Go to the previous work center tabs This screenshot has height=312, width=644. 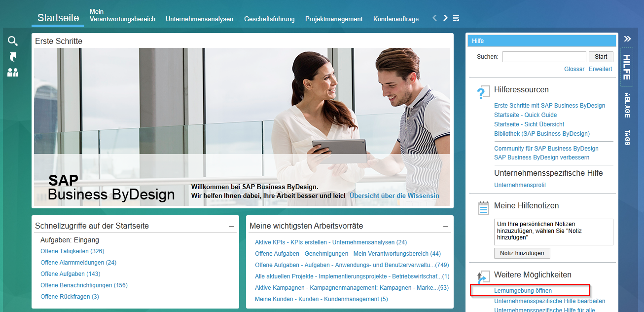click(434, 18)
